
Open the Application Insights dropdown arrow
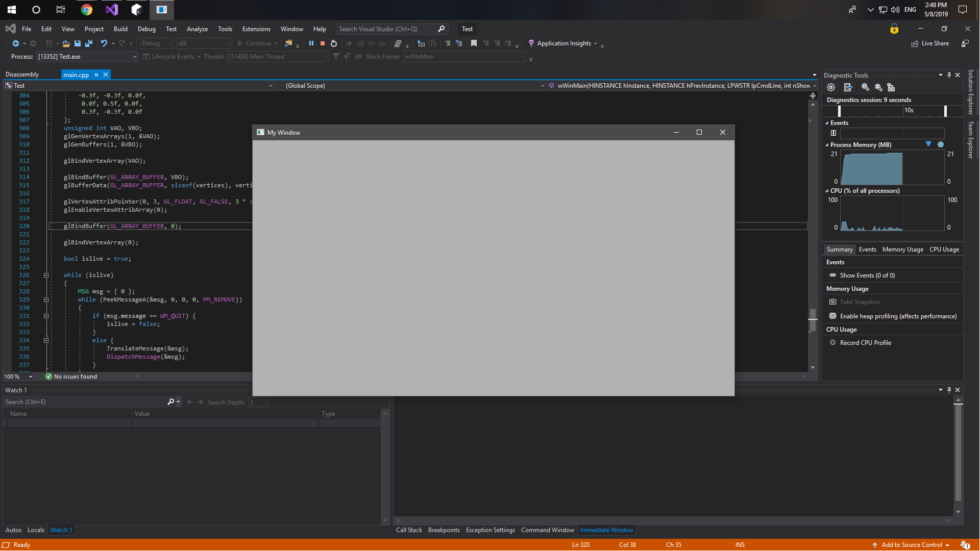(x=596, y=43)
